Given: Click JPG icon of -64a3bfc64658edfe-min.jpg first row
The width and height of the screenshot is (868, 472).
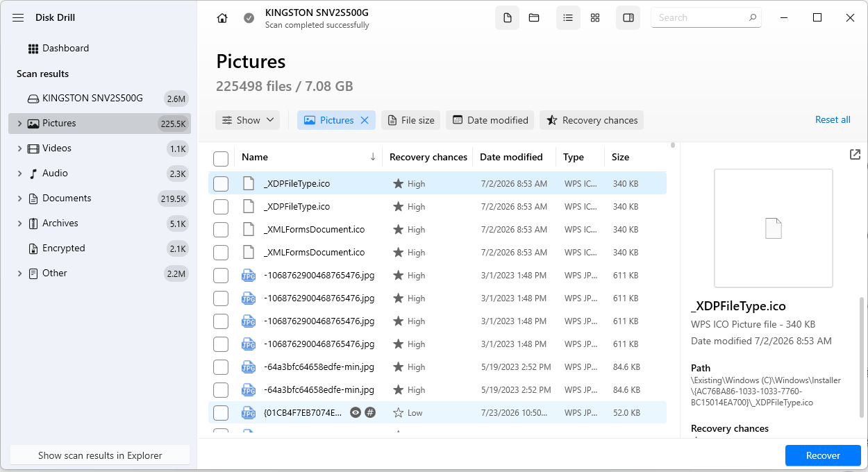Looking at the screenshot, I should click(x=248, y=367).
